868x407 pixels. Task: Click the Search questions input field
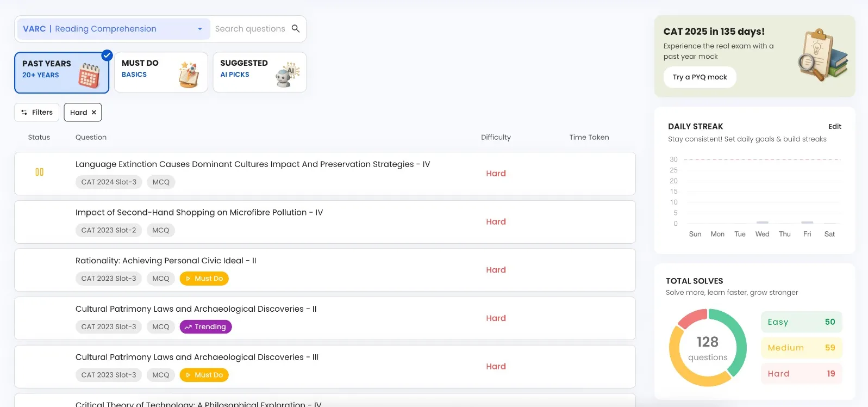click(250, 29)
